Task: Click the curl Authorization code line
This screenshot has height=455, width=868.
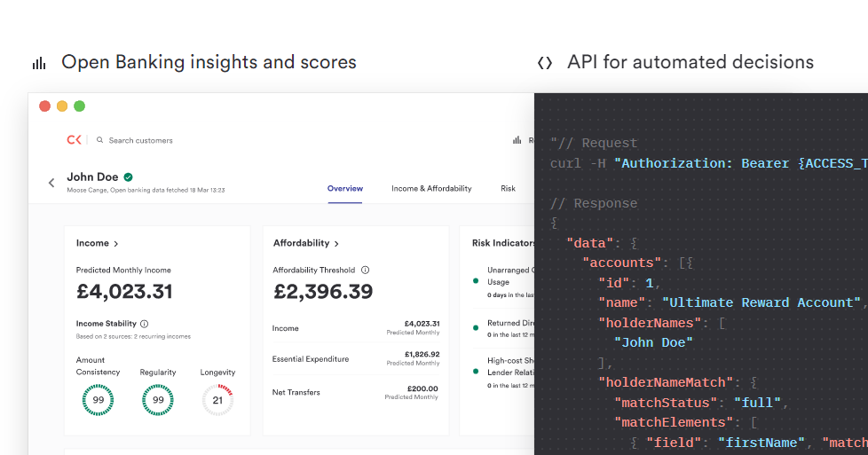Action: tap(708, 163)
